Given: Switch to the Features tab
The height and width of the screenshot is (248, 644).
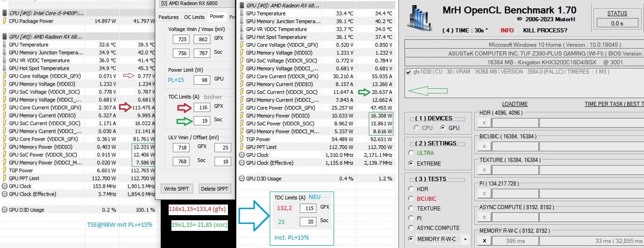Looking at the screenshot, I should point(169,17).
